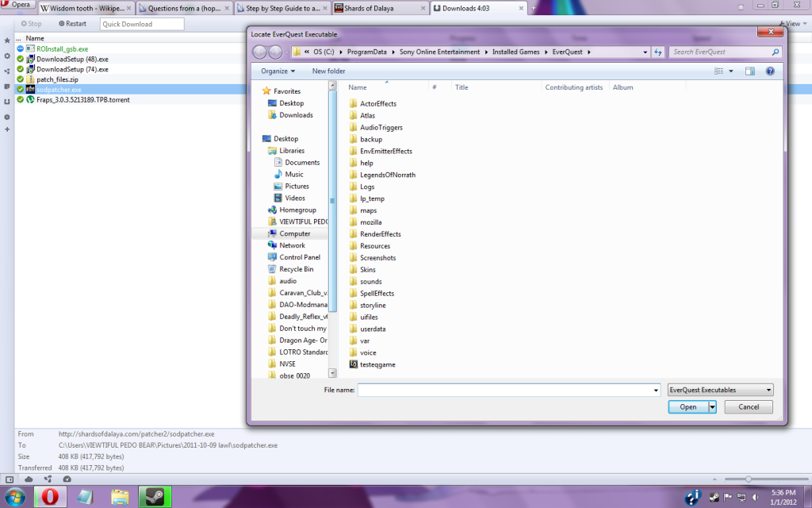Screen dimensions: 812x508
Task: Switch to the Wisdom tooth Wikipedia tab
Action: pos(86,8)
